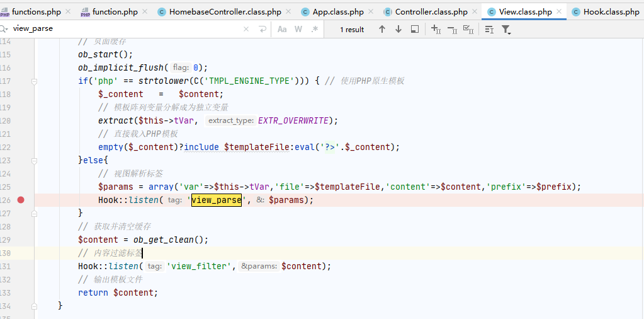Open results in Find tool window
Image resolution: width=644 pixels, height=319 pixels.
tap(415, 29)
